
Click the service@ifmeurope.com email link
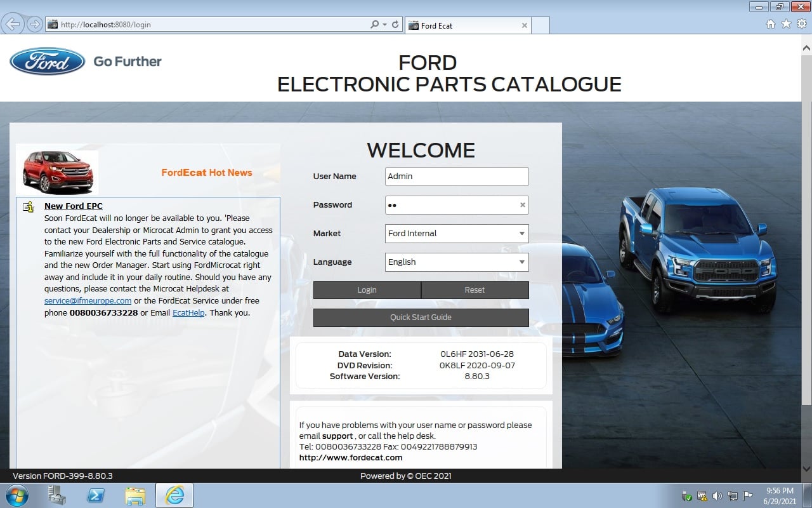pyautogui.click(x=88, y=300)
